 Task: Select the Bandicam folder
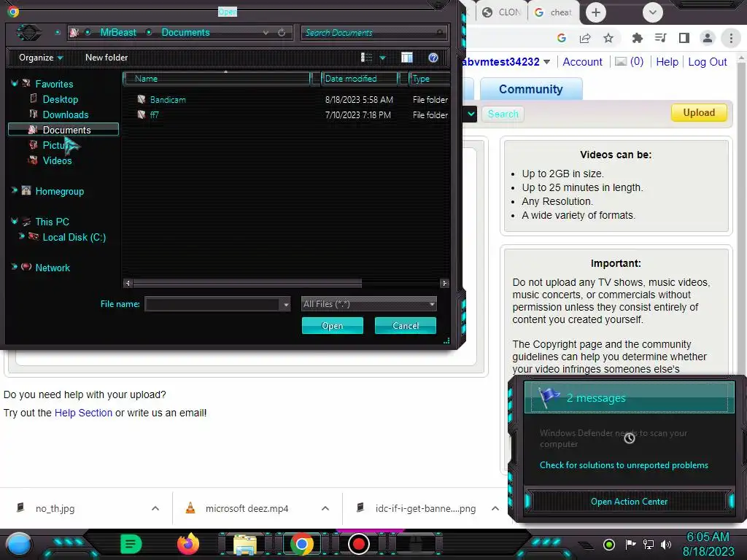point(168,99)
